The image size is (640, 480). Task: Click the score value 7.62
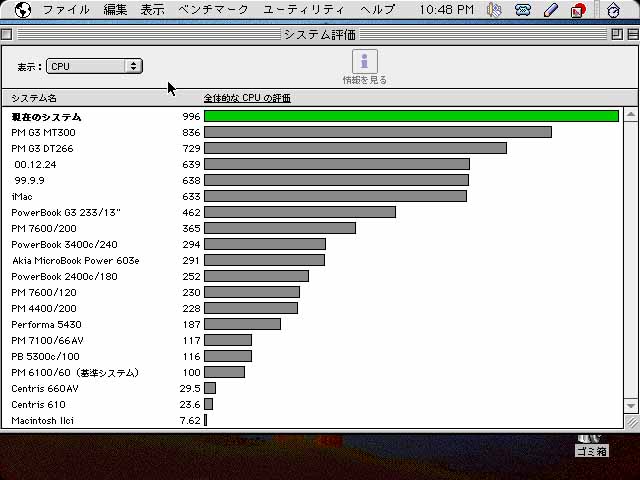pyautogui.click(x=190, y=420)
